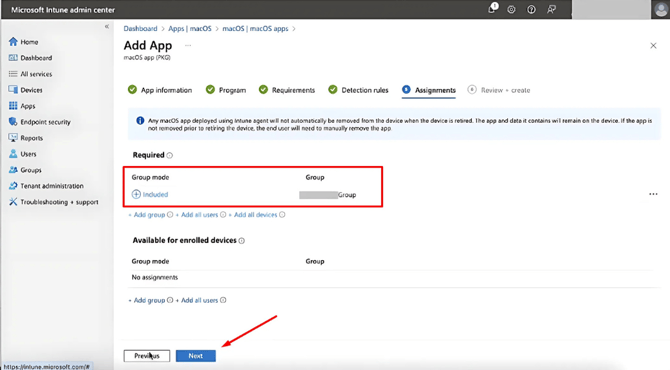
Task: Go to Home in the sidebar
Action: (29, 42)
